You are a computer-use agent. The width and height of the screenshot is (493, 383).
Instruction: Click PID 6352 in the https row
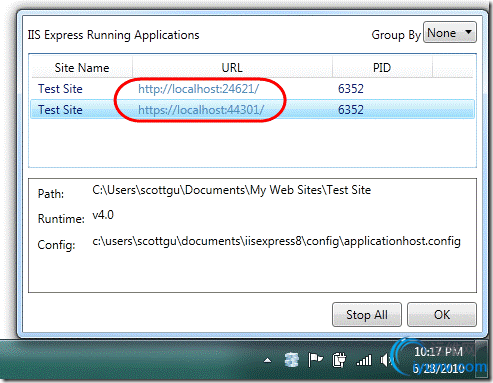point(351,110)
